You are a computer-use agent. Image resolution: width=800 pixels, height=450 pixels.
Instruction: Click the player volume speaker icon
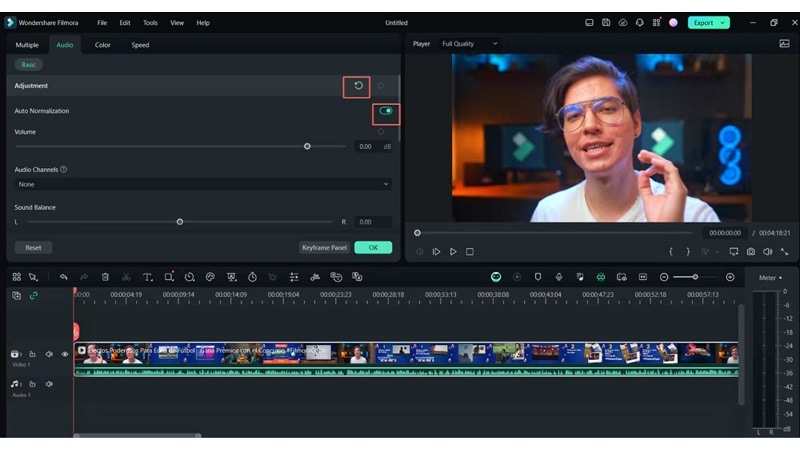point(767,252)
